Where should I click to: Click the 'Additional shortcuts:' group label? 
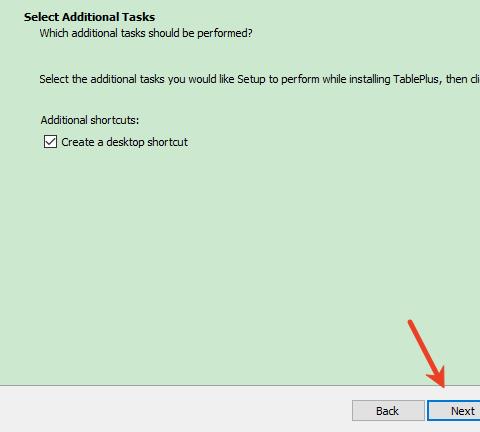tap(90, 120)
